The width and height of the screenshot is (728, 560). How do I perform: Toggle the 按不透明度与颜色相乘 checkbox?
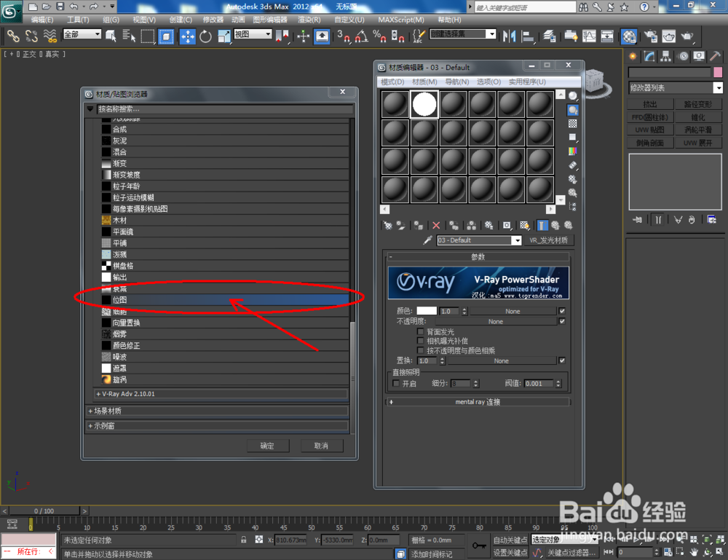tap(421, 350)
